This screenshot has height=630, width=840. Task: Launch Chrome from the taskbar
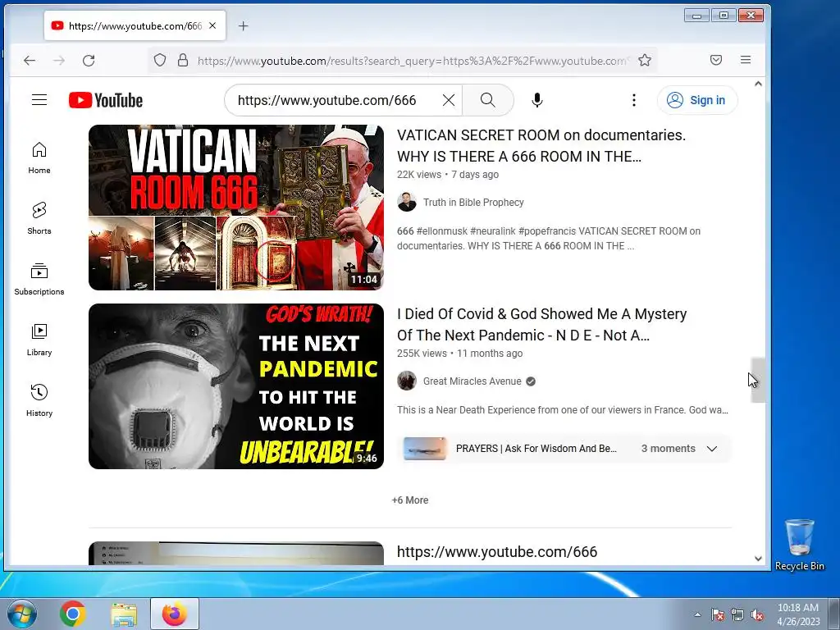[73, 614]
